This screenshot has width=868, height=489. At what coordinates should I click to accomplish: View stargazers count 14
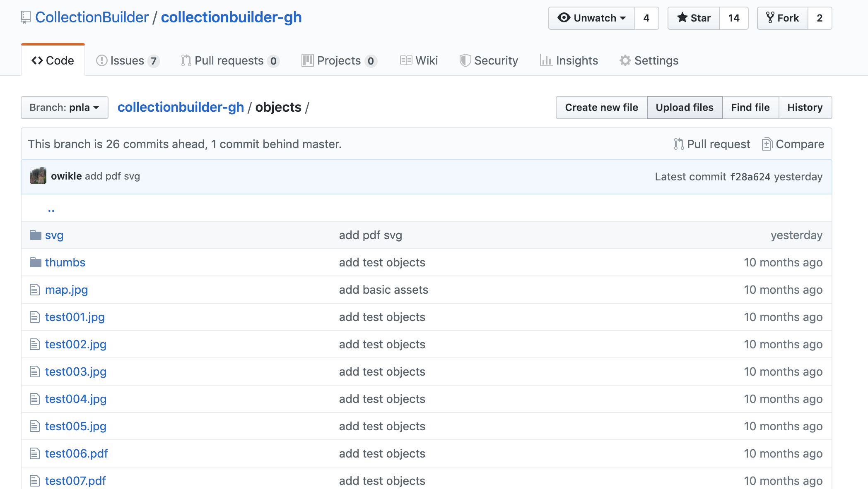pos(733,18)
